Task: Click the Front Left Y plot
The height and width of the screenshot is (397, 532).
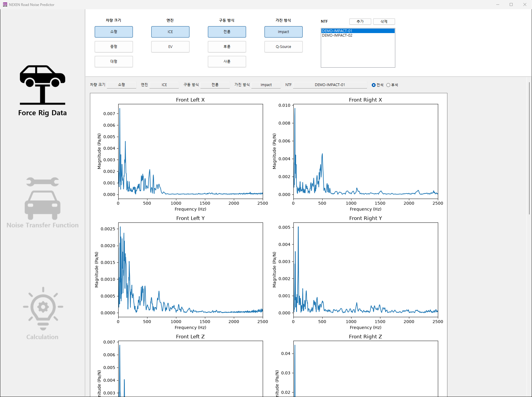Action: [x=191, y=270]
